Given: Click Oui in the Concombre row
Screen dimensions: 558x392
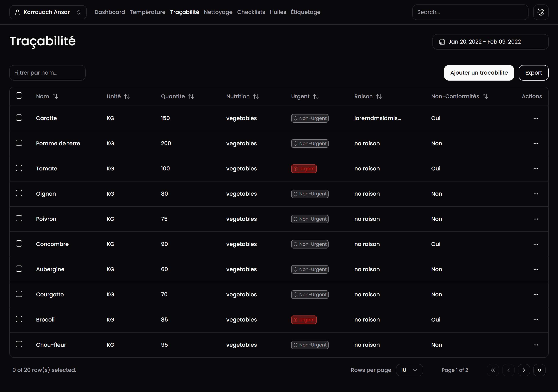Looking at the screenshot, I should click(436, 244).
